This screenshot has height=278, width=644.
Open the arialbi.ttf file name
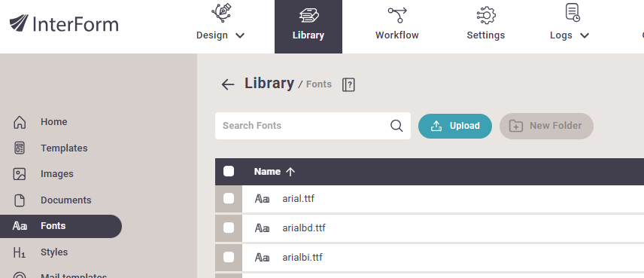click(302, 258)
